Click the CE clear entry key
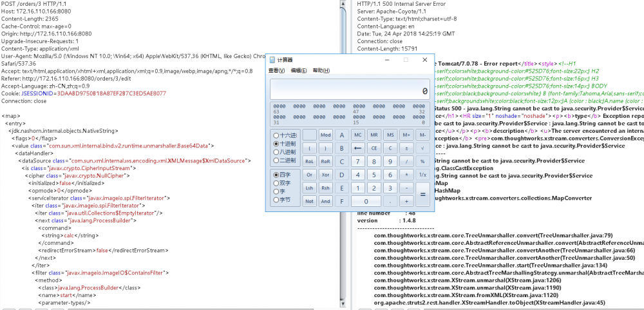644x310 pixels. (x=374, y=148)
